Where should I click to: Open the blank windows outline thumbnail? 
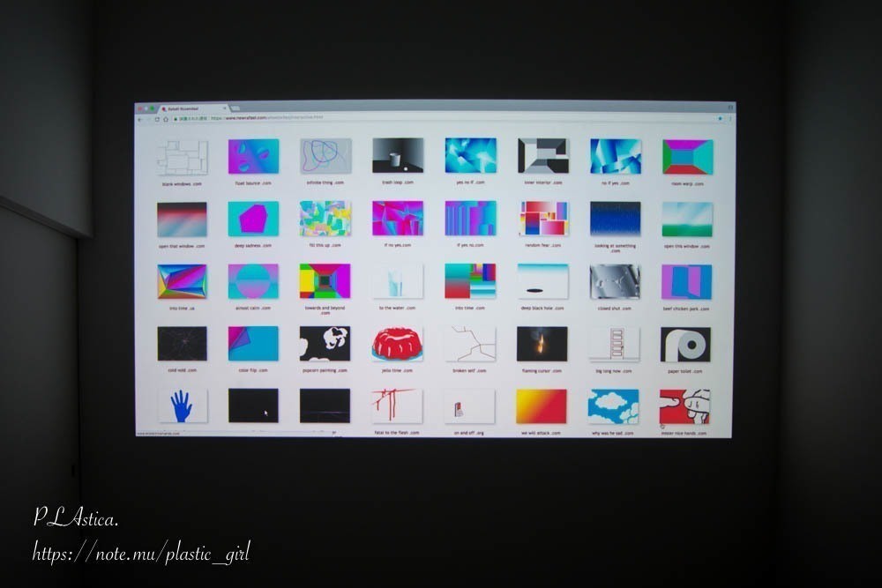tap(182, 157)
